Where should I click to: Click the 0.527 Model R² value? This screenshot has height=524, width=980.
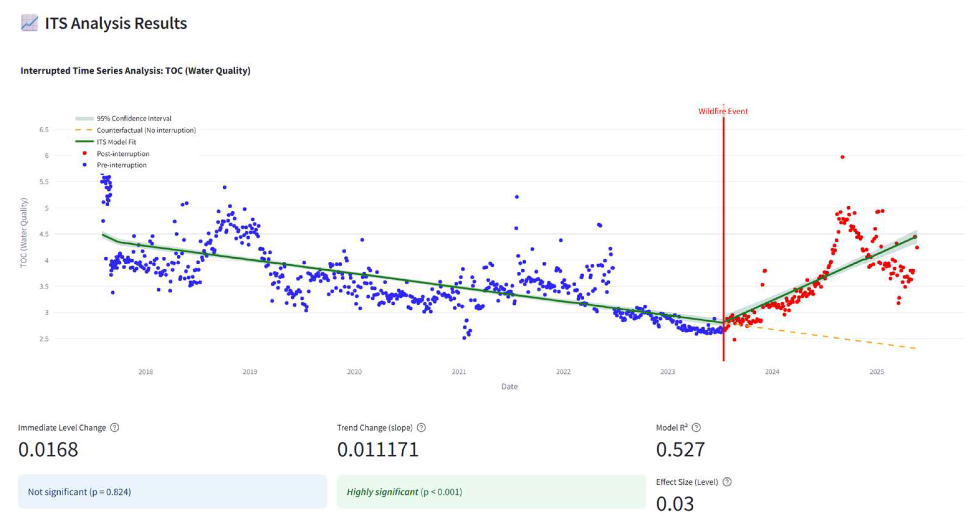680,449
